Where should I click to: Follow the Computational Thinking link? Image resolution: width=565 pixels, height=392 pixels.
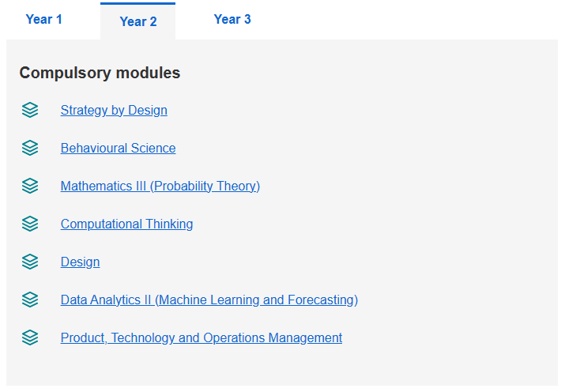(127, 224)
